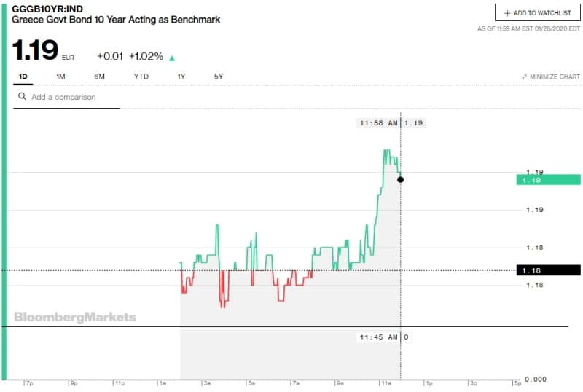Click the 11:58 AM crosshair tooltip label
This screenshot has height=392, width=583.
tap(378, 122)
